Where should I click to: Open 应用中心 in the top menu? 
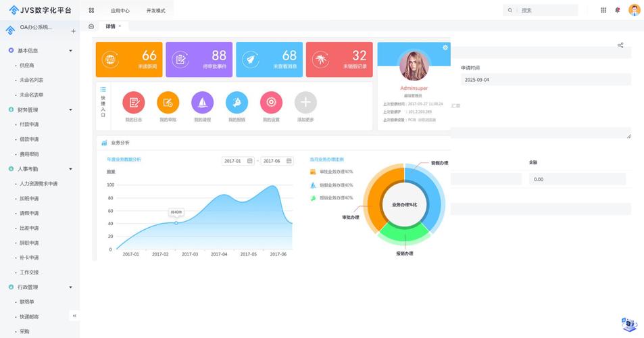click(120, 11)
